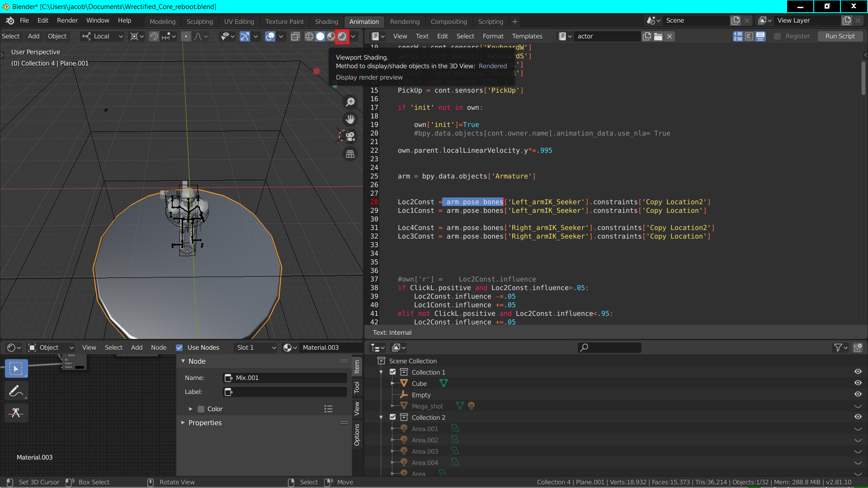Select Wireframe viewport shading mode
The height and width of the screenshot is (488, 868).
click(x=309, y=37)
